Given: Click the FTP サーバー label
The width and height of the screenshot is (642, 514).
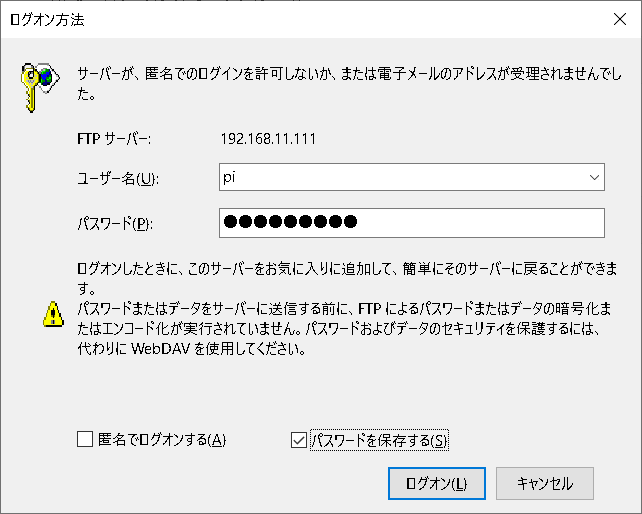Looking at the screenshot, I should 114,139.
